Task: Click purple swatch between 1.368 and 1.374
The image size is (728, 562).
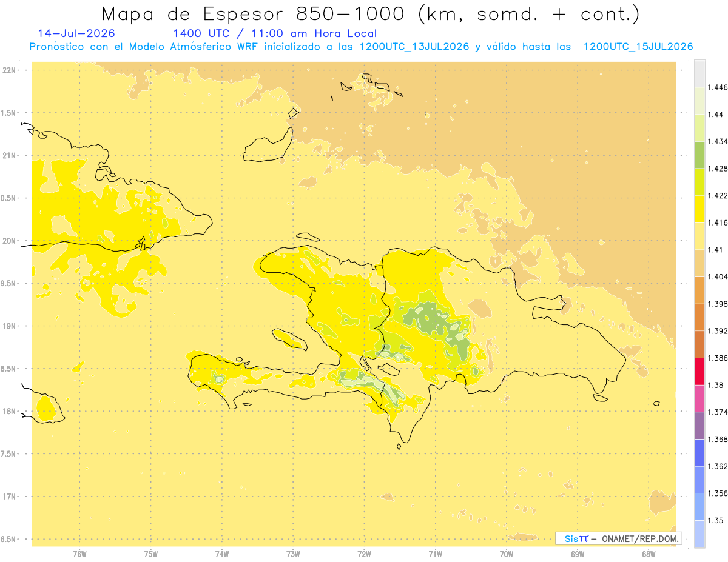Action: (699, 425)
